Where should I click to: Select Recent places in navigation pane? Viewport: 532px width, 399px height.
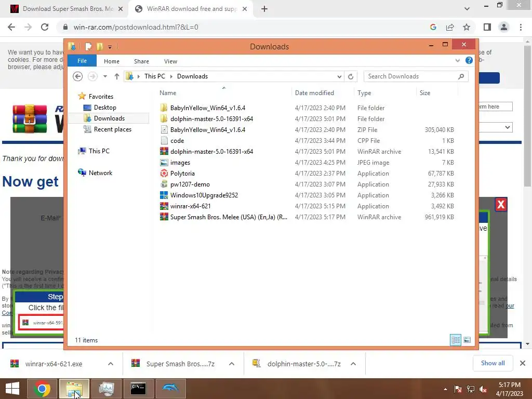coord(112,129)
